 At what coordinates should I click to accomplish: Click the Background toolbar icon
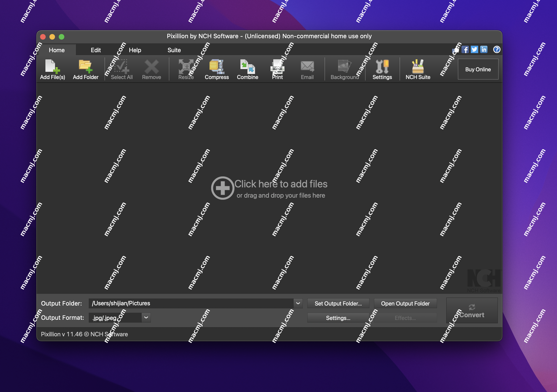pos(344,66)
